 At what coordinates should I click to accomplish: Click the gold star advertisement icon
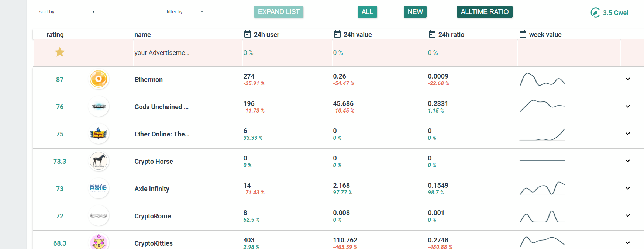(x=60, y=52)
